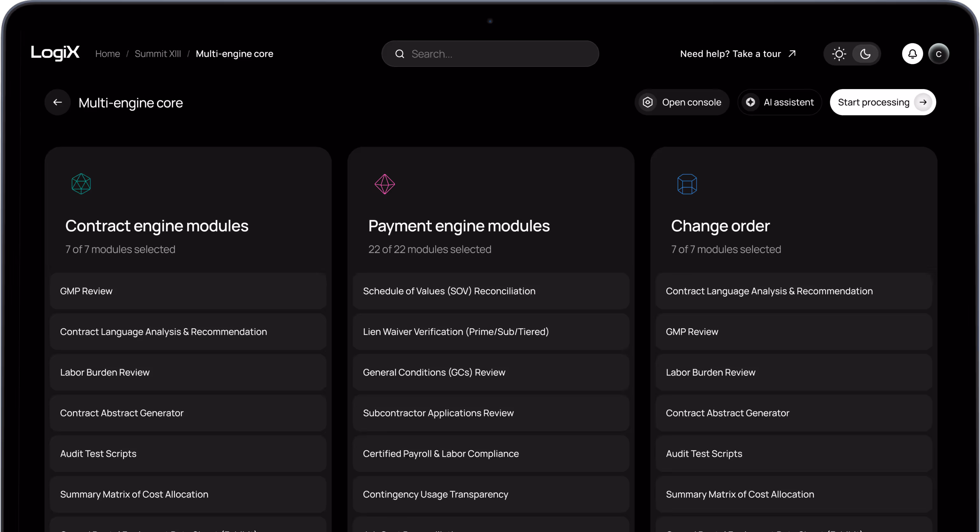Click inside the Search field
Image resolution: width=980 pixels, height=532 pixels.
pyautogui.click(x=490, y=53)
